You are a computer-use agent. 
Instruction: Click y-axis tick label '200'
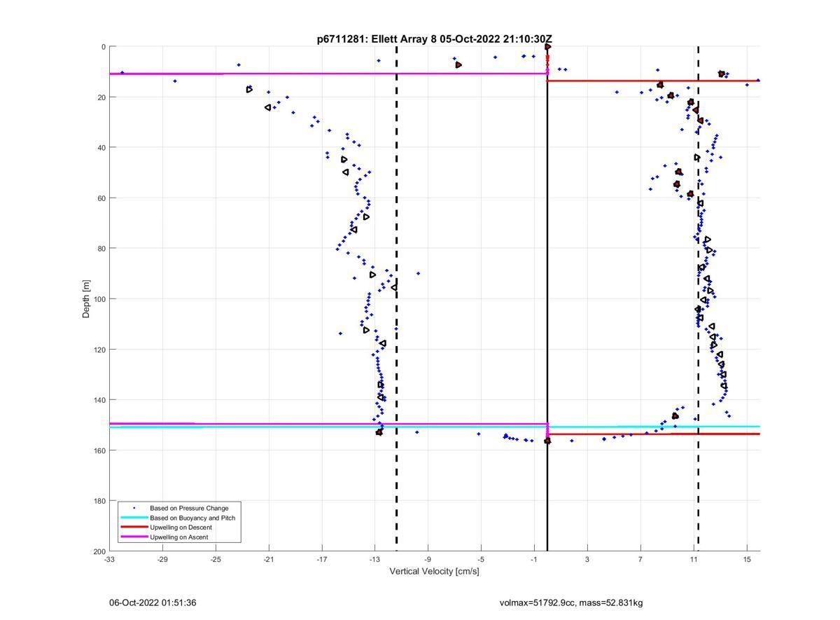pos(99,551)
